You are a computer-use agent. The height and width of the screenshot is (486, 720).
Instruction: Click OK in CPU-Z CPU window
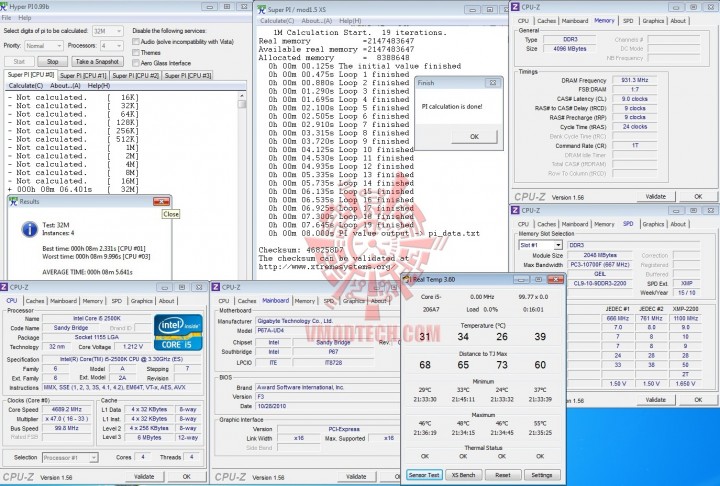coord(186,477)
